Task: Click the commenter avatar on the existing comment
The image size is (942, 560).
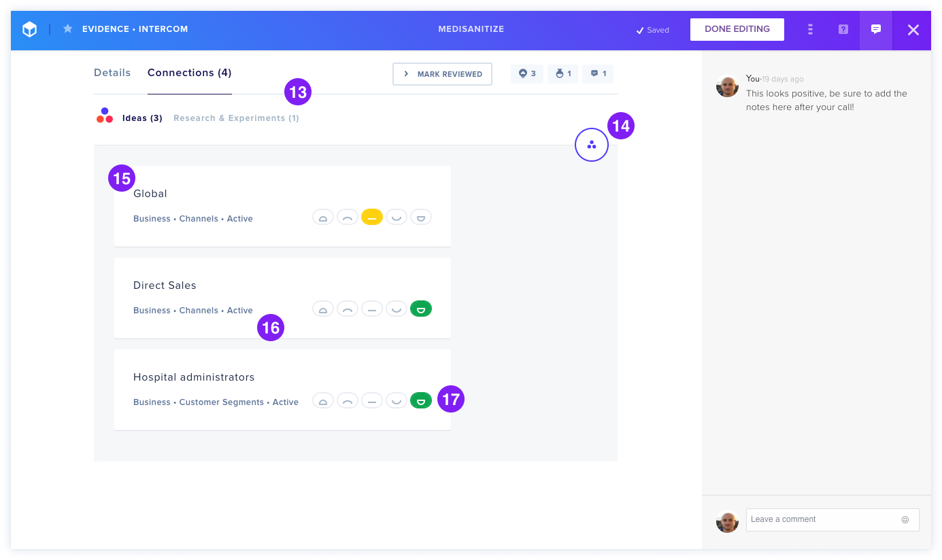Action: [728, 86]
